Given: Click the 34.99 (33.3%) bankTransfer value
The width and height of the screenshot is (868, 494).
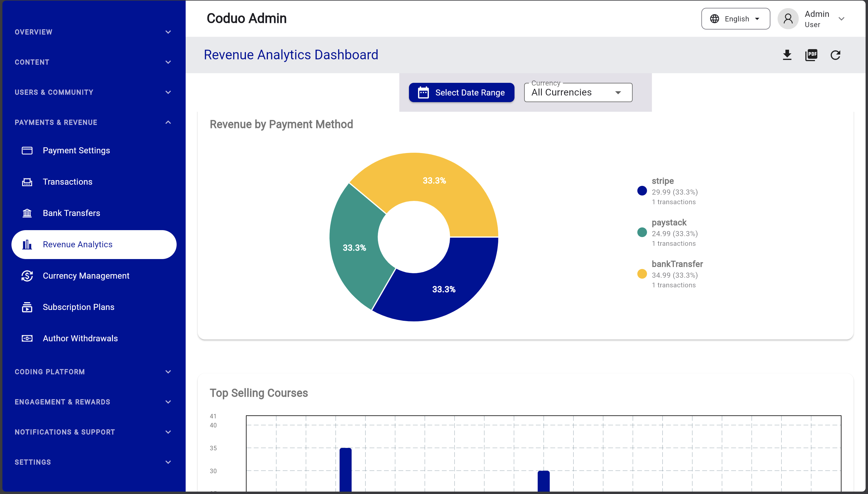Looking at the screenshot, I should [675, 275].
